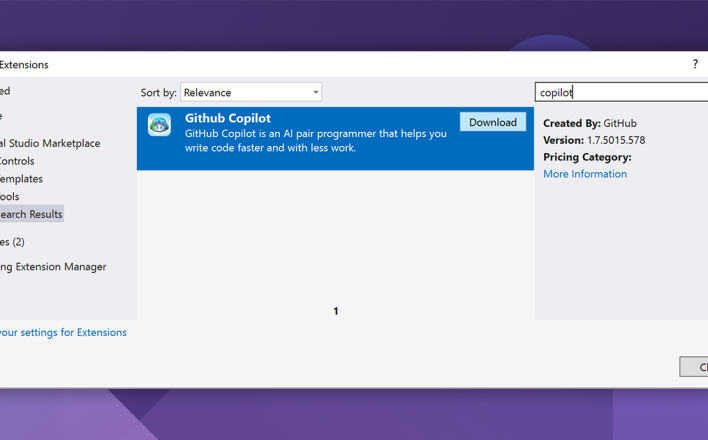Select the Controls category in sidebar

(17, 161)
